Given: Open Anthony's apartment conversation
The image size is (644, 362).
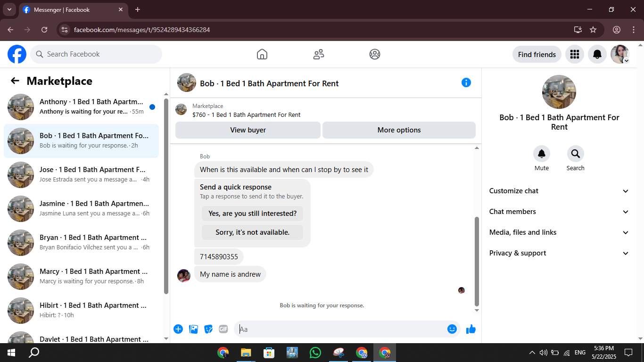Looking at the screenshot, I should 81,107.
